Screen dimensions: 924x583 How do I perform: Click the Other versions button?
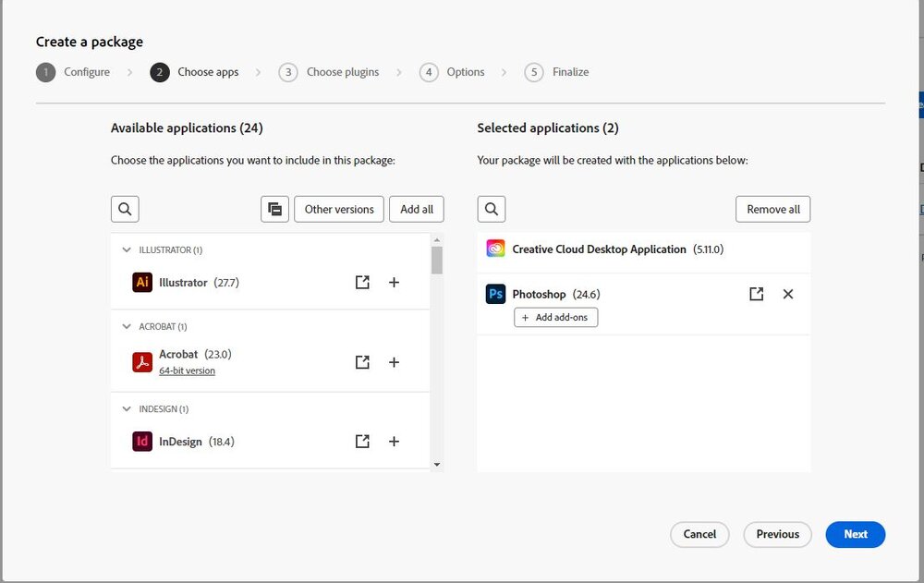pyautogui.click(x=339, y=209)
